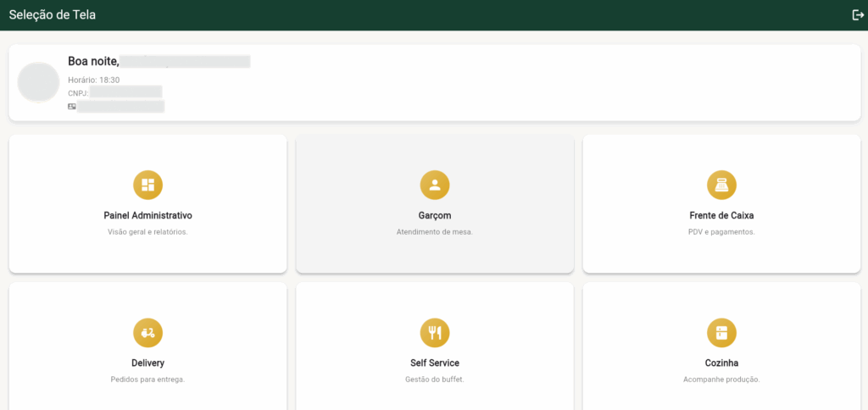Click 'PDV e pagamentos.' description
The height and width of the screenshot is (410, 868).
[721, 232]
